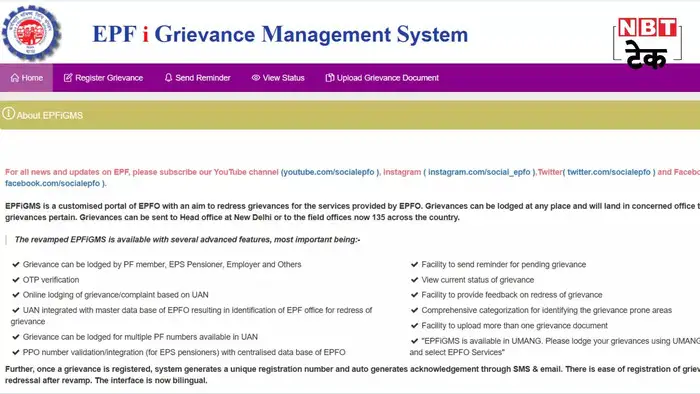The width and height of the screenshot is (700, 394).
Task: Click the checkmark next to OTP verification
Action: coord(16,280)
